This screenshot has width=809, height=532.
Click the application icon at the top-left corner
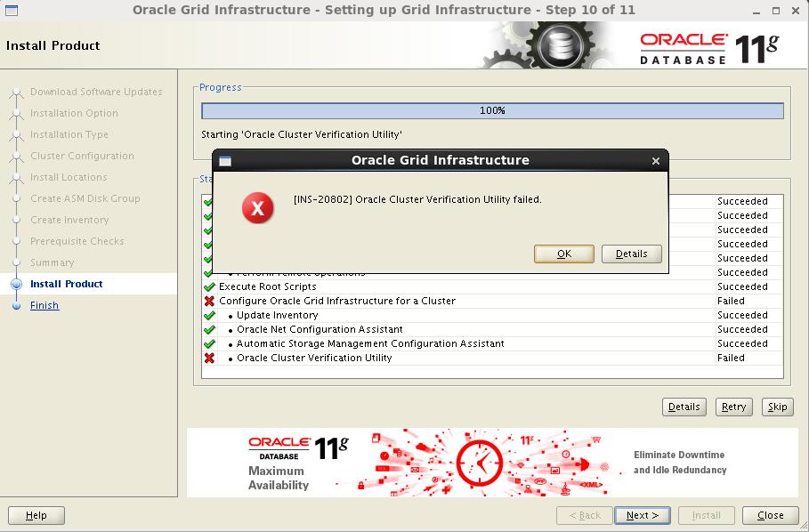point(11,10)
